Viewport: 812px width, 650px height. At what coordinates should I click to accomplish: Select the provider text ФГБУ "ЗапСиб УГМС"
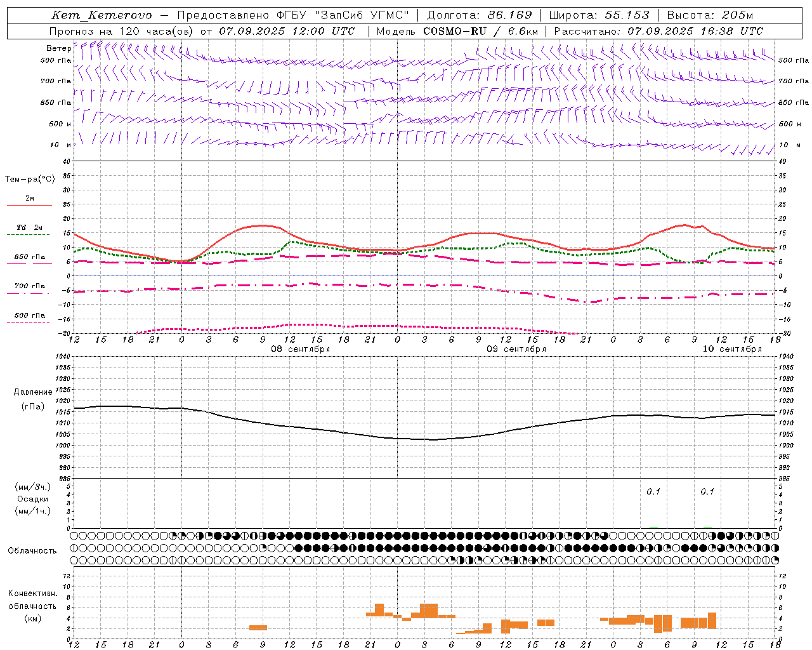pos(343,15)
